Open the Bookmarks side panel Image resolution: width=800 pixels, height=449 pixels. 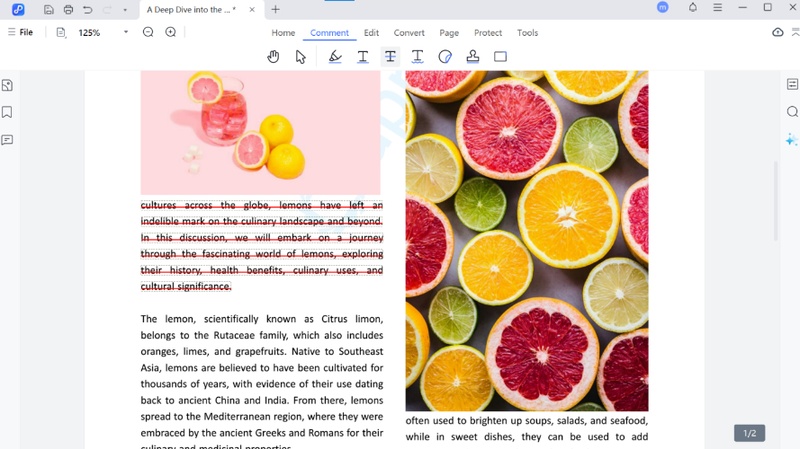coord(7,112)
